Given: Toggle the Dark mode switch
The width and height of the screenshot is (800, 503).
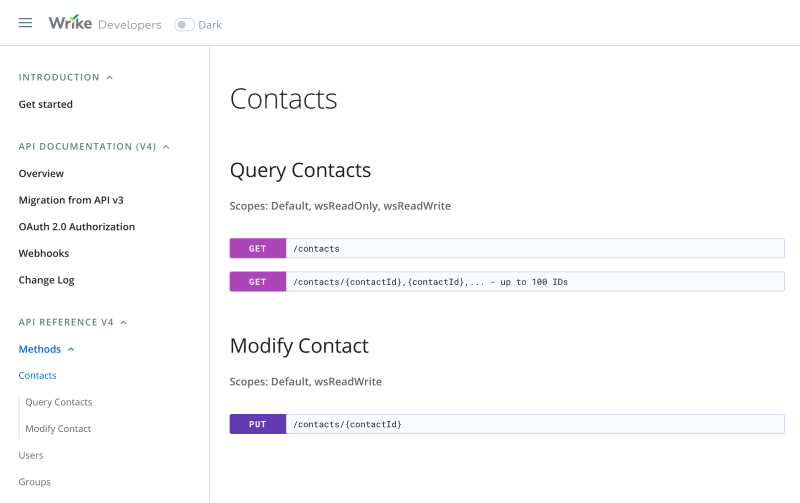Looking at the screenshot, I should [x=184, y=24].
